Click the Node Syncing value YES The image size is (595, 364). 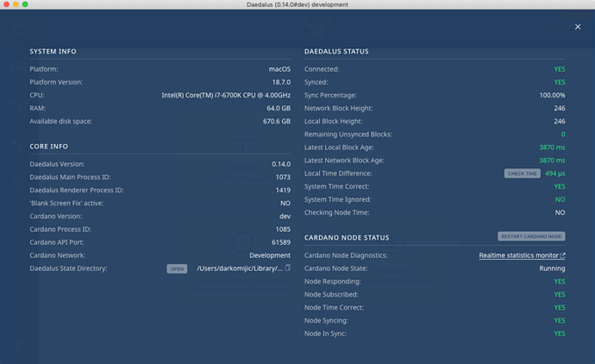coord(560,320)
